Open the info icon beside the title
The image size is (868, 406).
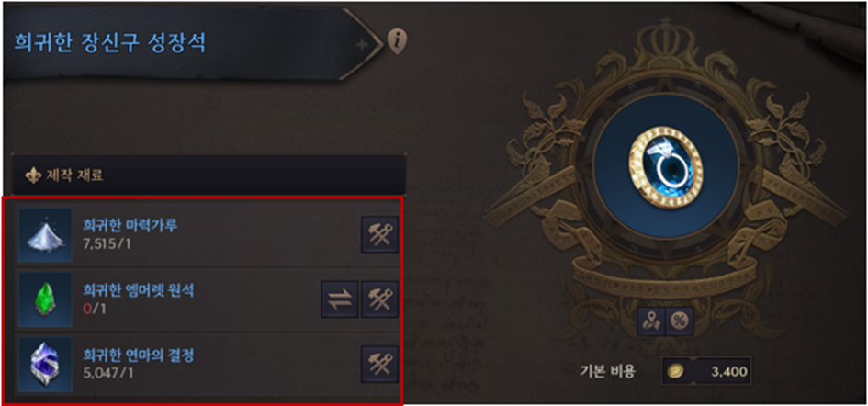pos(397,40)
